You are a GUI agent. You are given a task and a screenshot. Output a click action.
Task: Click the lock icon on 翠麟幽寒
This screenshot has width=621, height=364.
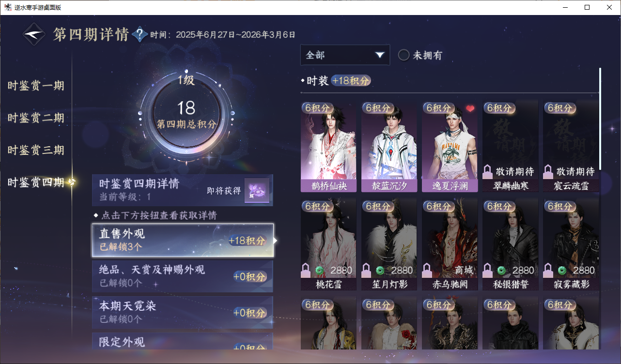coord(487,172)
